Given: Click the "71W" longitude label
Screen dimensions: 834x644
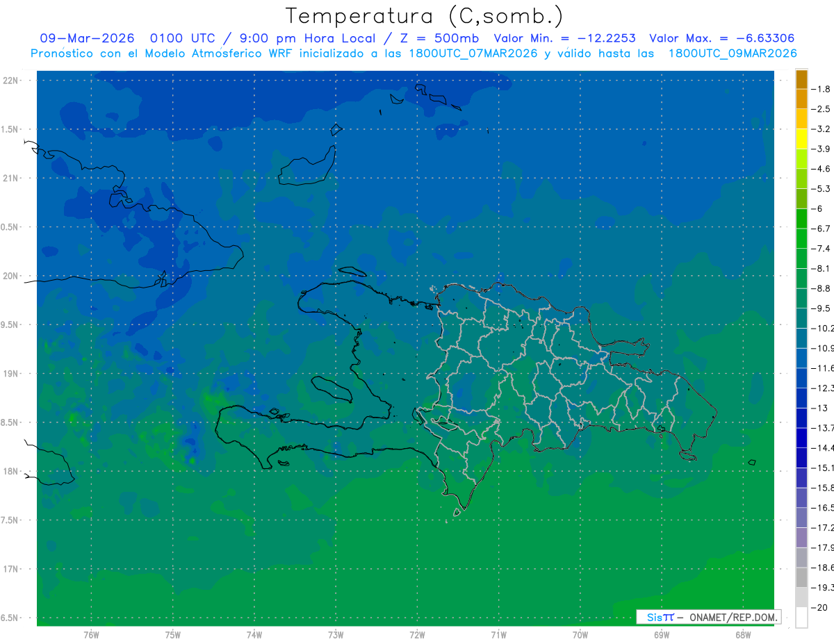Looking at the screenshot, I should point(498,635).
